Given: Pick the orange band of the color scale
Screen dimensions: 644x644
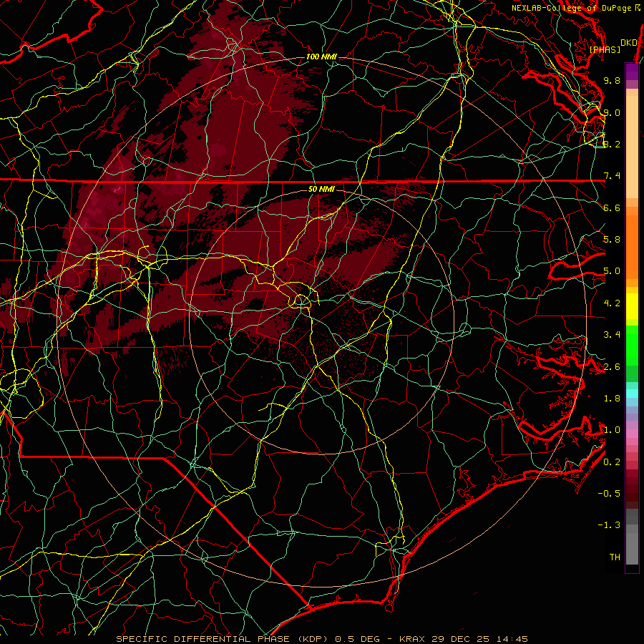Looking at the screenshot, I should (632, 248).
